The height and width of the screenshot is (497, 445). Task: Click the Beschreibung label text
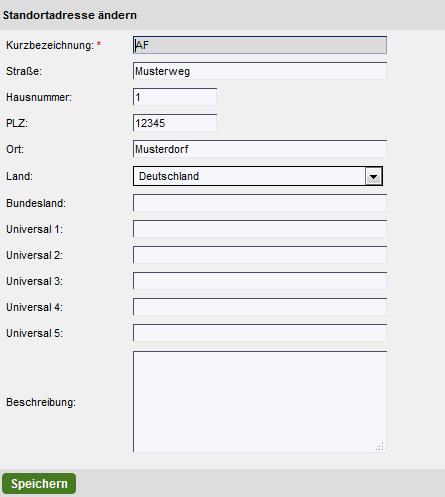click(41, 402)
